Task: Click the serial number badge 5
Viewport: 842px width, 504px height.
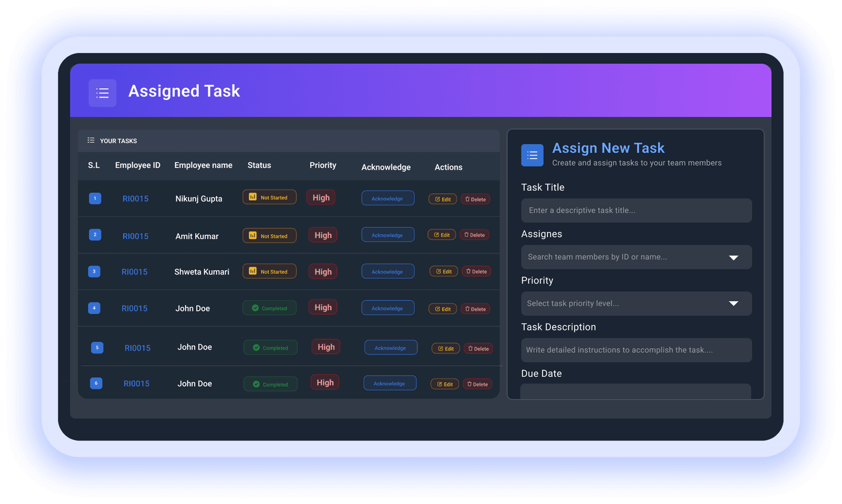Action: [97, 347]
